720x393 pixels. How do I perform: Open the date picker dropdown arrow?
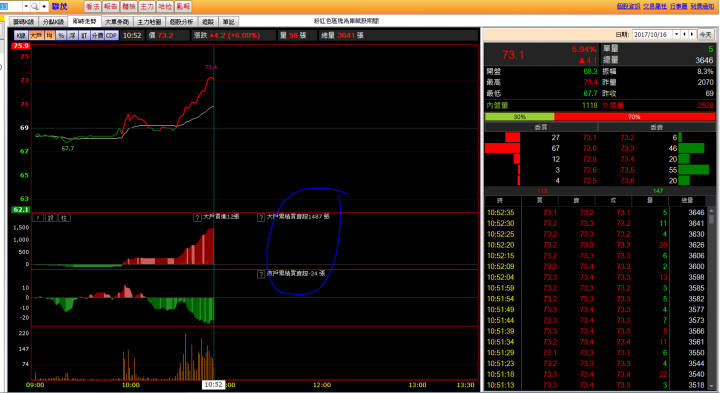(x=676, y=34)
